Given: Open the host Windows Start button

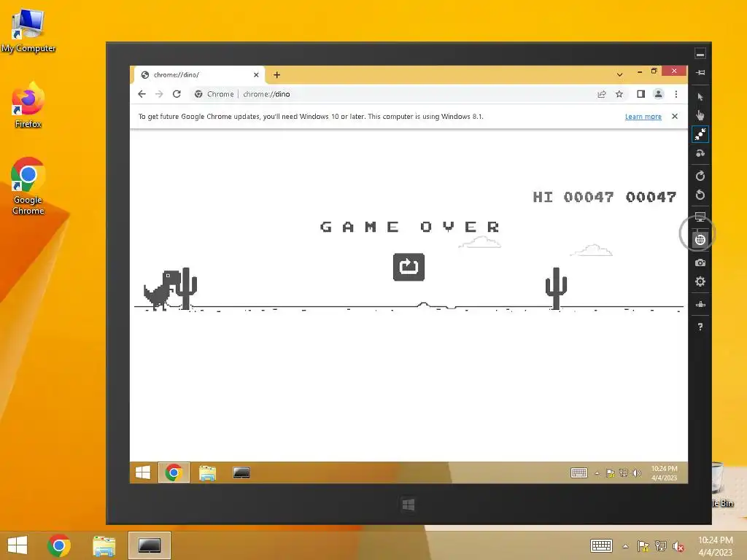Looking at the screenshot, I should (18, 545).
